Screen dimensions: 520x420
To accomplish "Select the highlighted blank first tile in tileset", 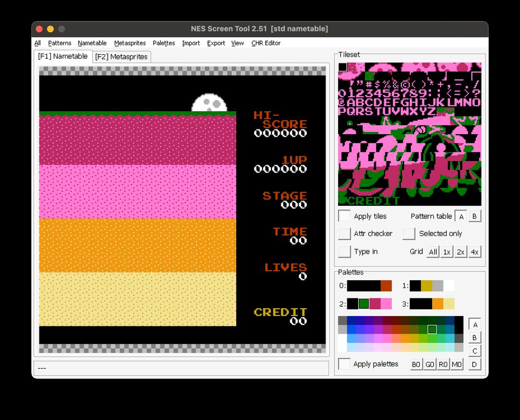I will click(343, 67).
